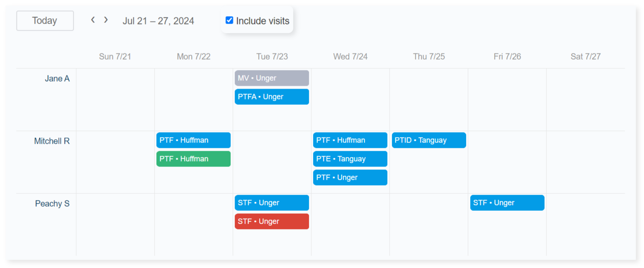This screenshot has height=268, width=644.
Task: Click the Today button
Action: 45,21
